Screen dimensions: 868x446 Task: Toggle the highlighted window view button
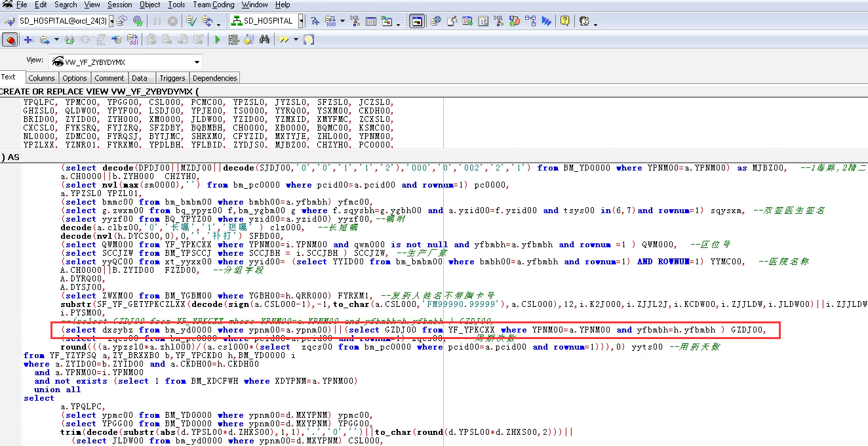416,21
